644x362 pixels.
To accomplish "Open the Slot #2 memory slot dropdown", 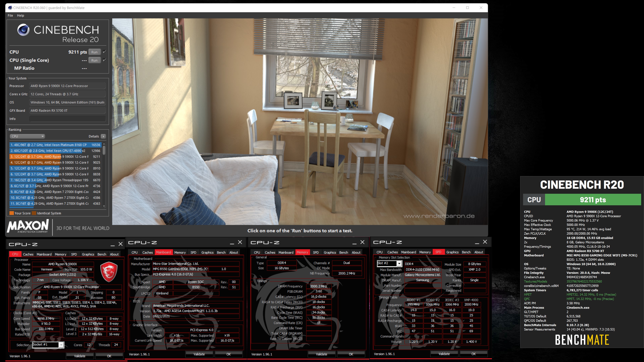I will coord(389,263).
